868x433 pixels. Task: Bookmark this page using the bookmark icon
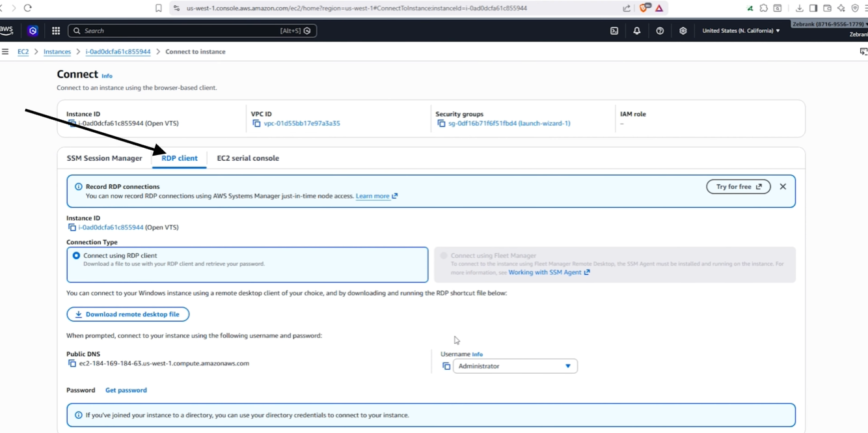[158, 8]
